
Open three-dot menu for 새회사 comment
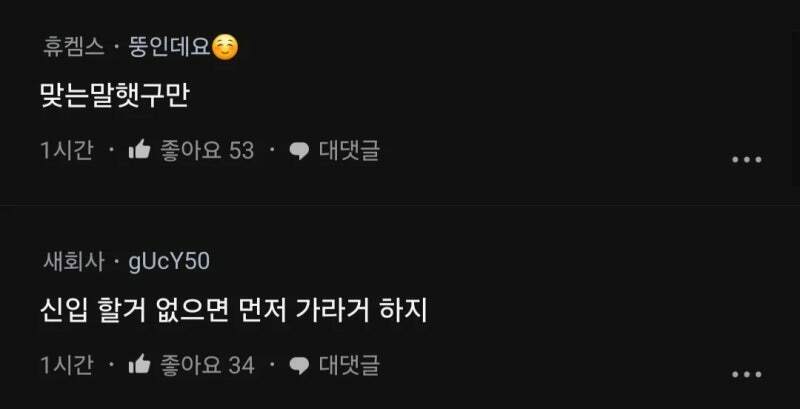tap(747, 374)
